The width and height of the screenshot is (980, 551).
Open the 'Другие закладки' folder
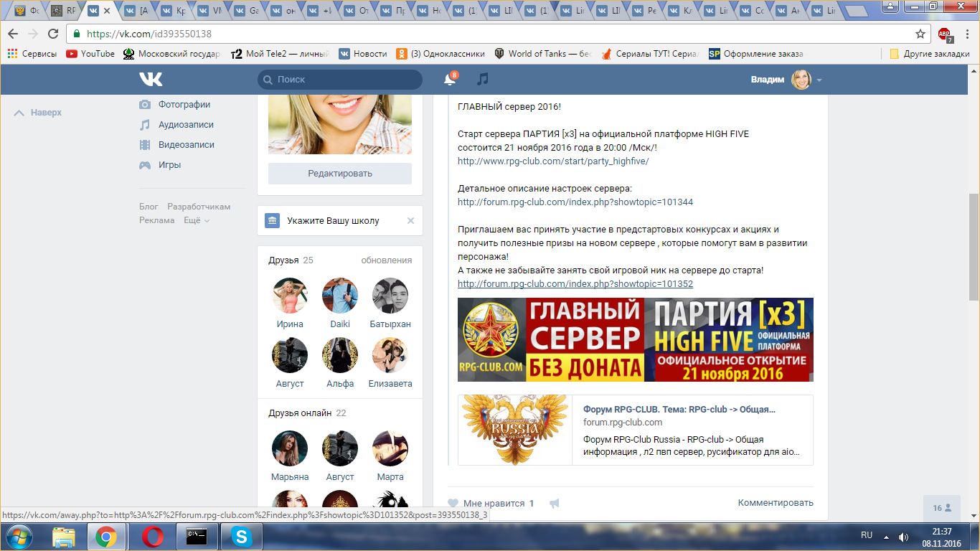(929, 54)
